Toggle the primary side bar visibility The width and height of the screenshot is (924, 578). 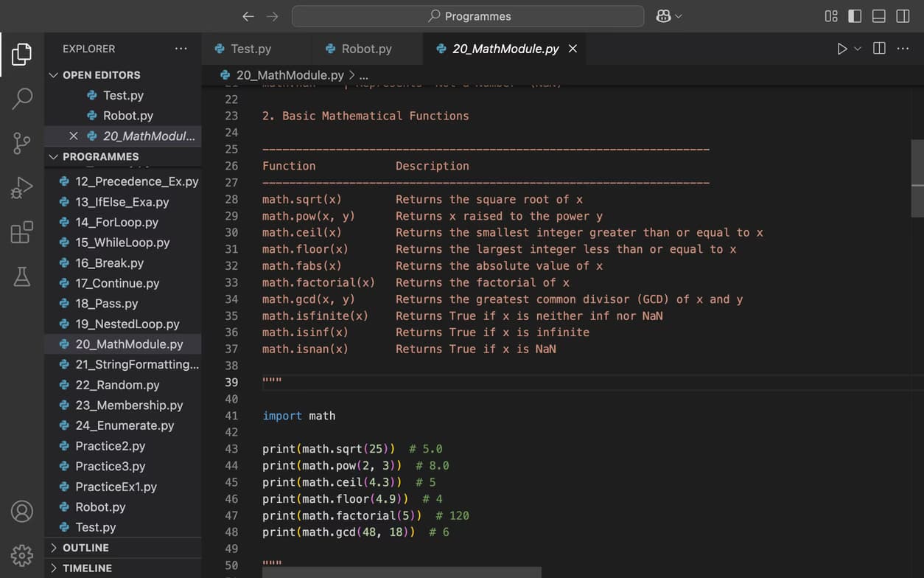tap(855, 16)
